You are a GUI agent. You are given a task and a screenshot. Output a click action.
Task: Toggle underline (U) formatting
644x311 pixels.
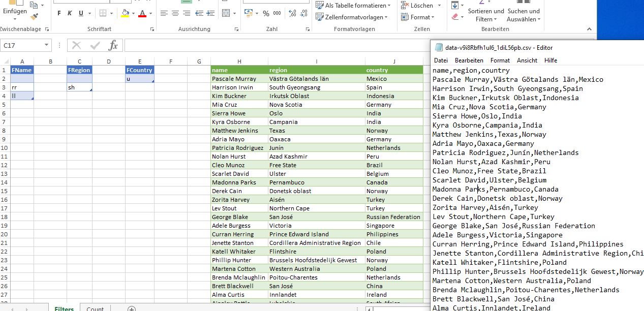pos(81,13)
